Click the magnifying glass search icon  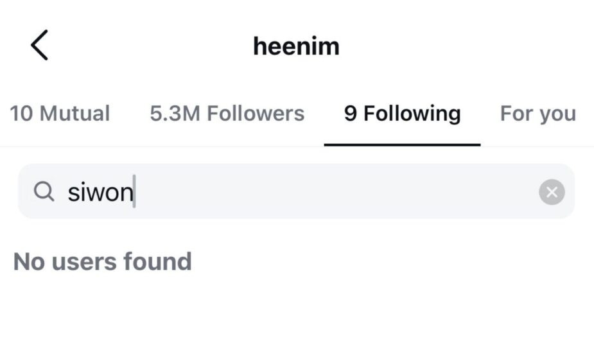click(x=44, y=191)
